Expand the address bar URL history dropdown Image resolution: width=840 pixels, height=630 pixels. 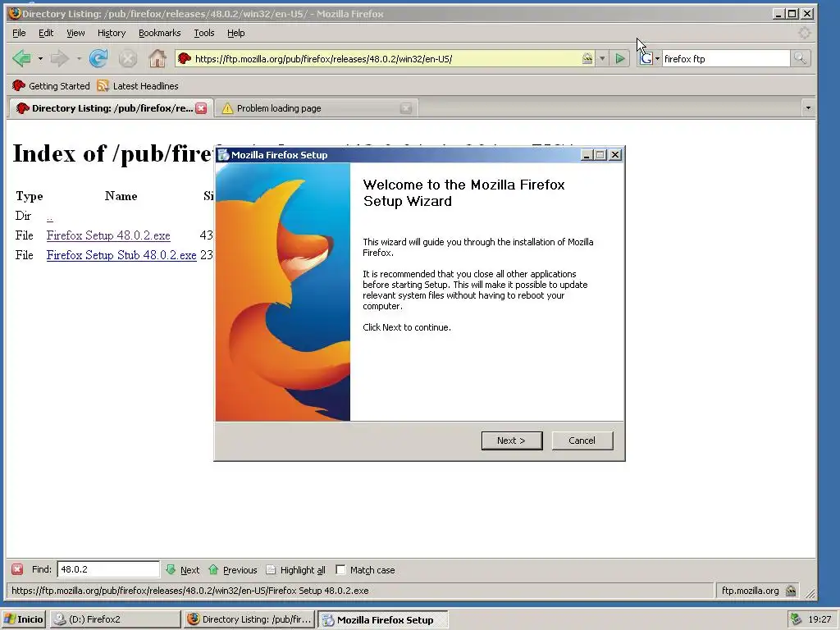point(602,58)
